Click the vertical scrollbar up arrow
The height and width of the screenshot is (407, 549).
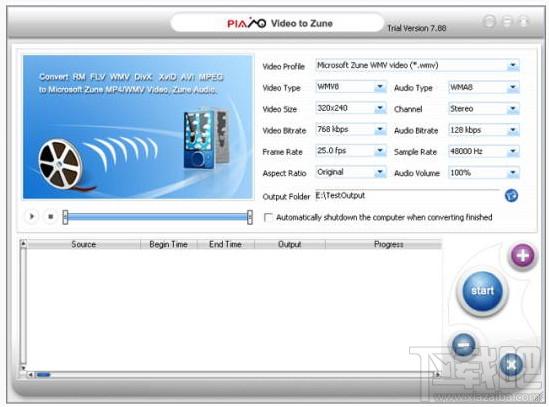click(x=23, y=243)
